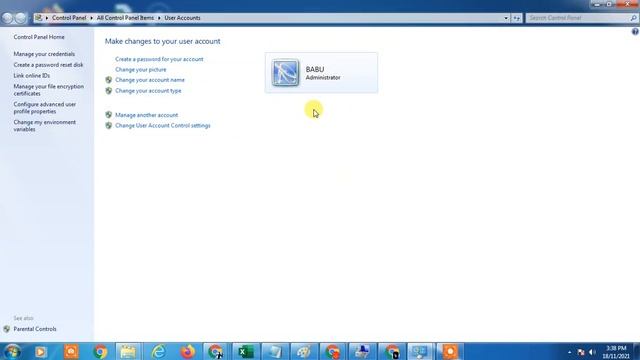Expand the arrow after All Control Panel Items

[x=159, y=18]
